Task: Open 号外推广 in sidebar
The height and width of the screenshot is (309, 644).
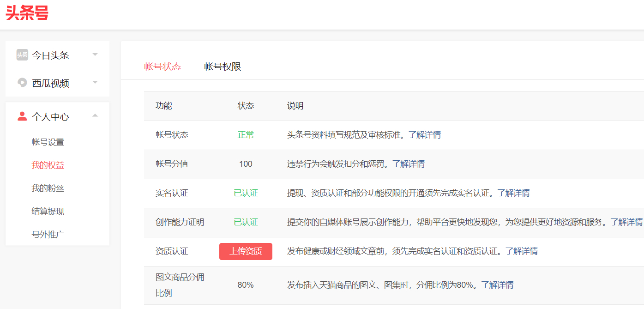Action: (x=48, y=235)
